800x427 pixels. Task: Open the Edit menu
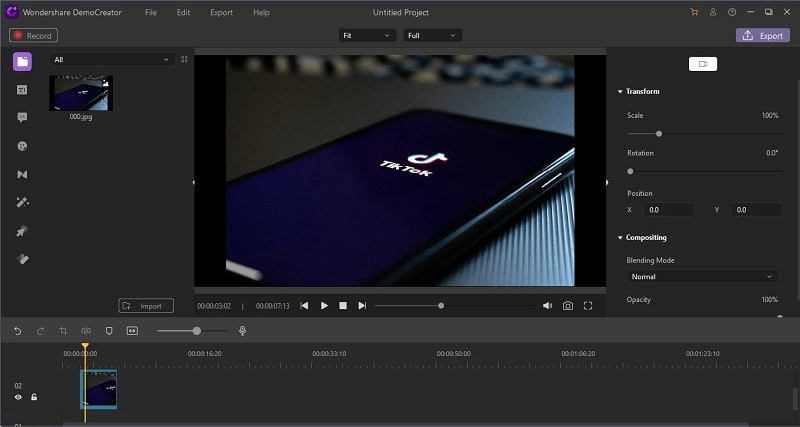[183, 12]
